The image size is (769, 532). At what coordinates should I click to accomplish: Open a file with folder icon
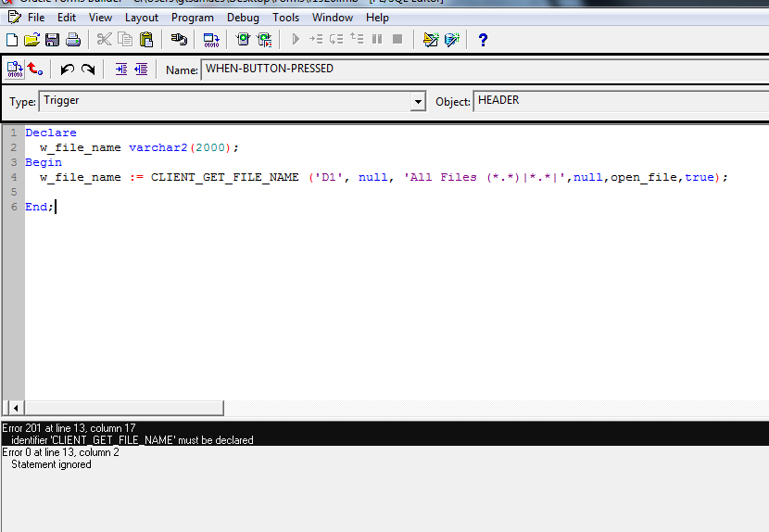(32, 40)
